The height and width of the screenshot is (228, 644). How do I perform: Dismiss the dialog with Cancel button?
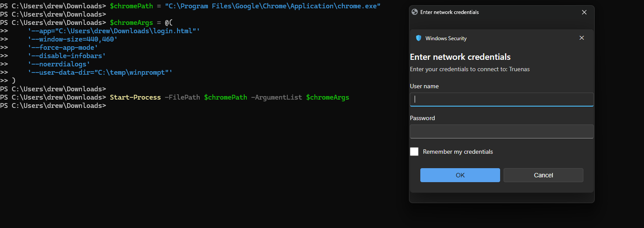point(543,175)
